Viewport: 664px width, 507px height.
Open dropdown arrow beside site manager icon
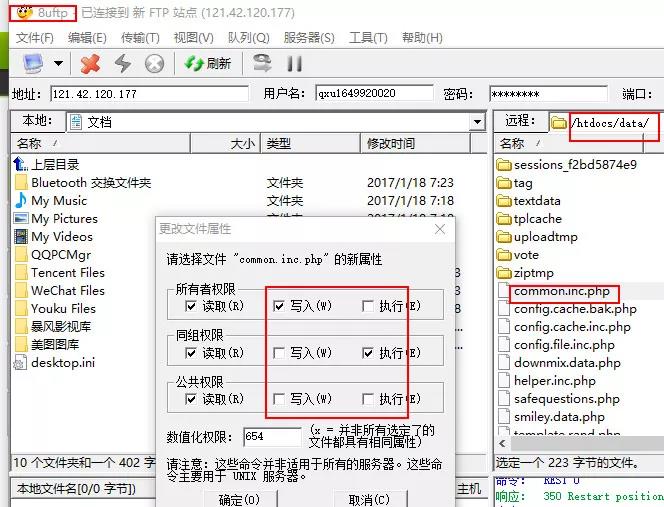tap(58, 64)
